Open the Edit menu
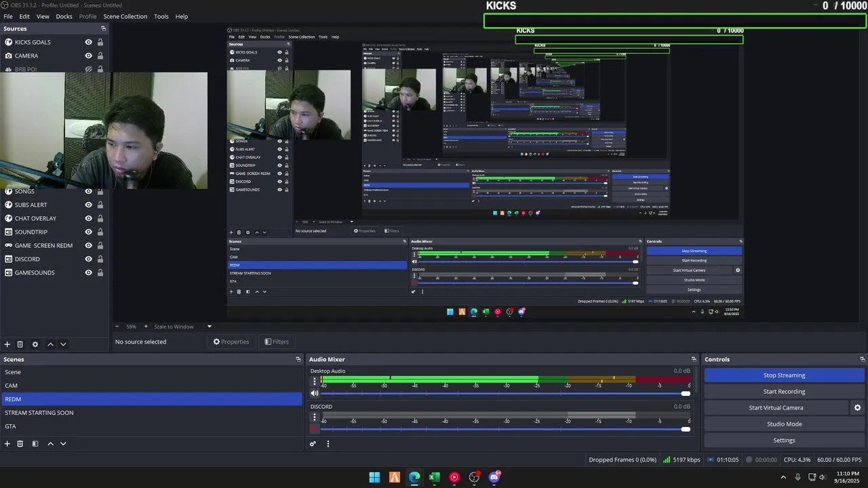The image size is (868, 488). pos(24,16)
